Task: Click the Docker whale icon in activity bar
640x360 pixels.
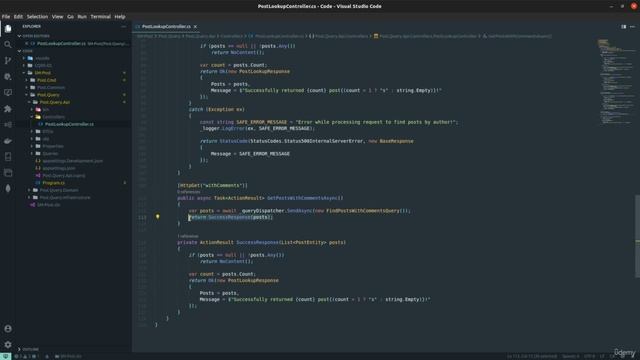Action: pos(8,141)
